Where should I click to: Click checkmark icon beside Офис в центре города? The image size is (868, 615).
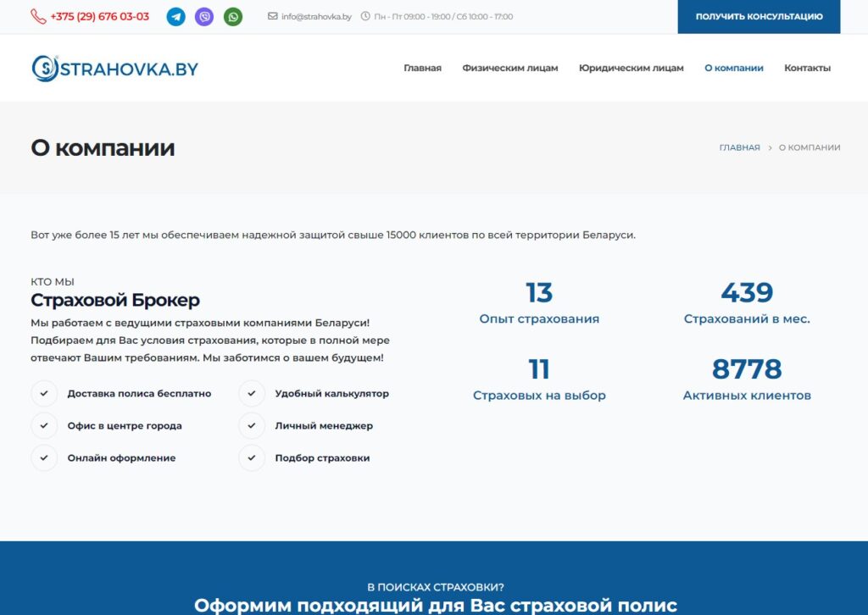[x=44, y=425]
